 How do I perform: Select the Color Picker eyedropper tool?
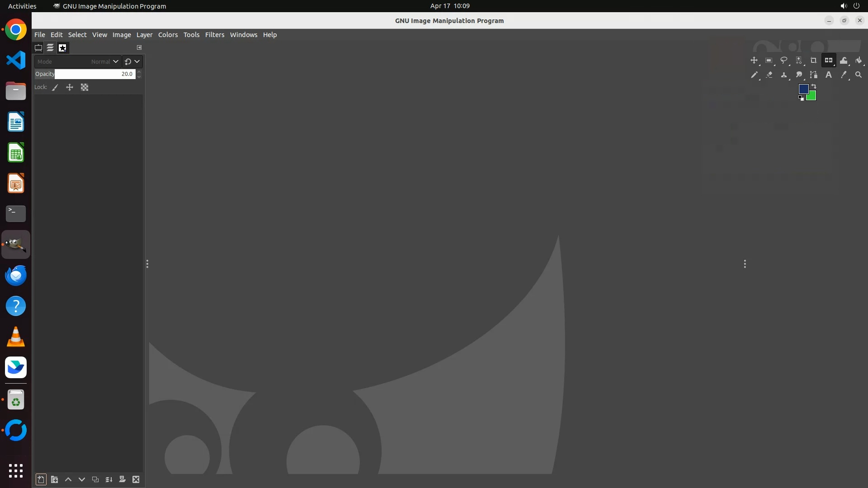(x=844, y=75)
